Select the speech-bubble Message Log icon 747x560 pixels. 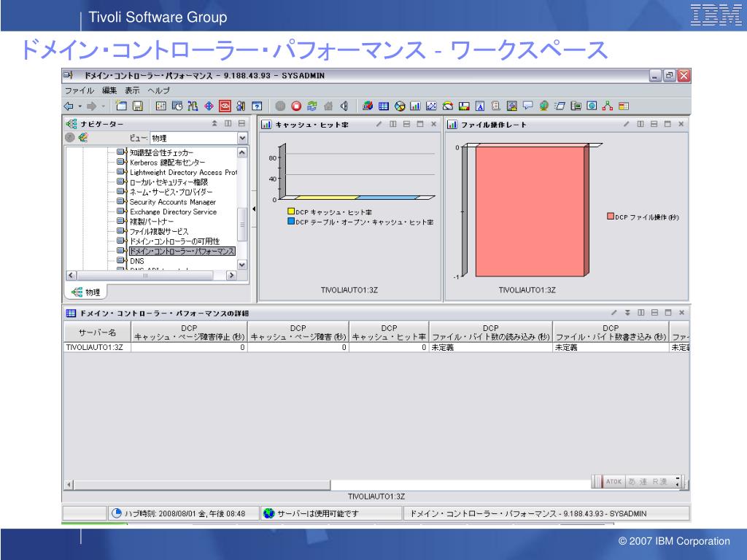pyautogui.click(x=528, y=106)
